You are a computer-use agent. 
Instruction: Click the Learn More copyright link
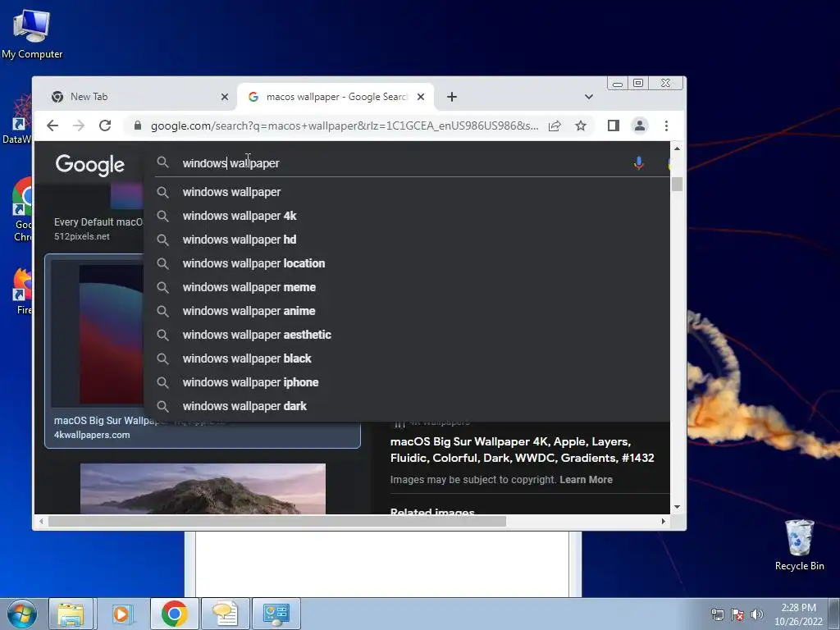(x=586, y=480)
